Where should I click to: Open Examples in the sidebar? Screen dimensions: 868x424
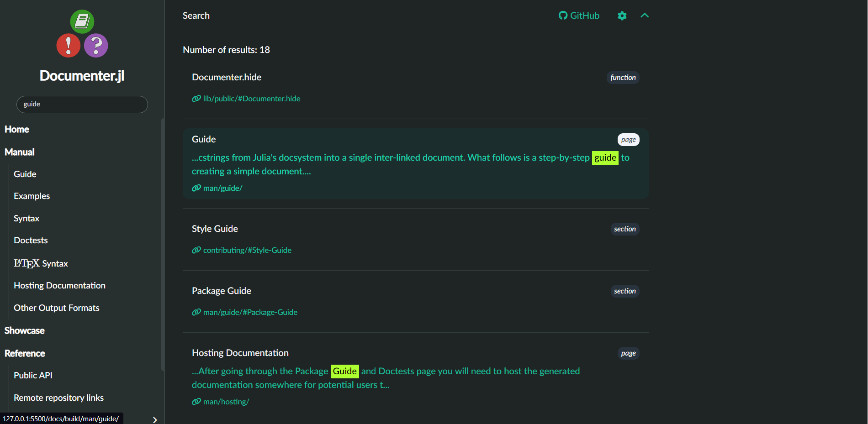click(x=32, y=196)
